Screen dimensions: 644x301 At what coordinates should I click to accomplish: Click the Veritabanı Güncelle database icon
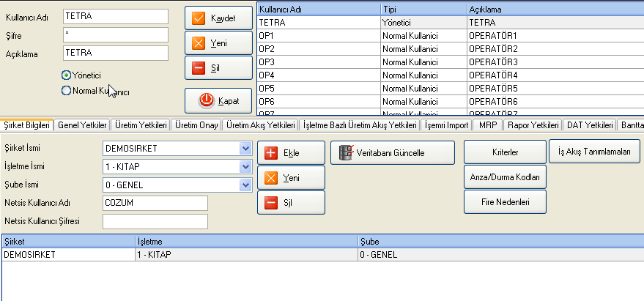(346, 152)
